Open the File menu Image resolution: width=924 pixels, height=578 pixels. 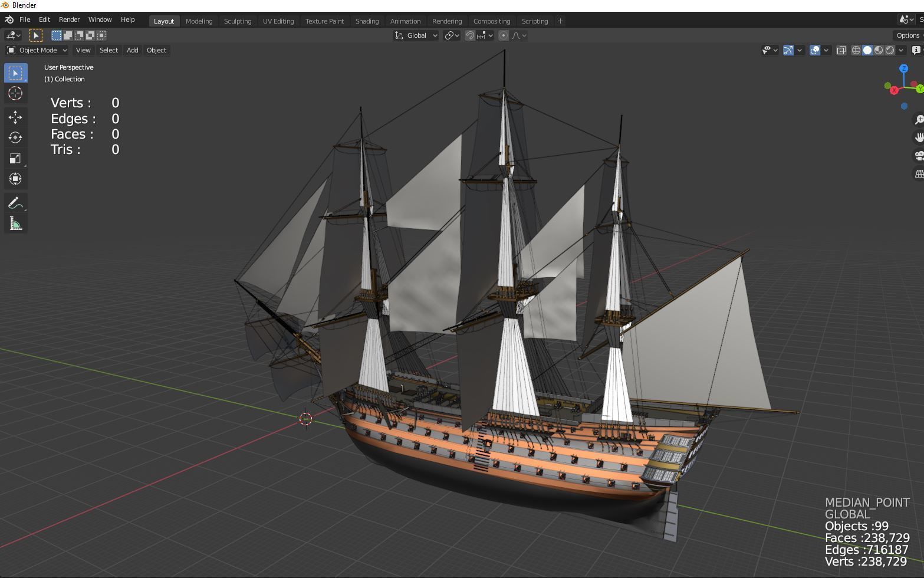[25, 19]
